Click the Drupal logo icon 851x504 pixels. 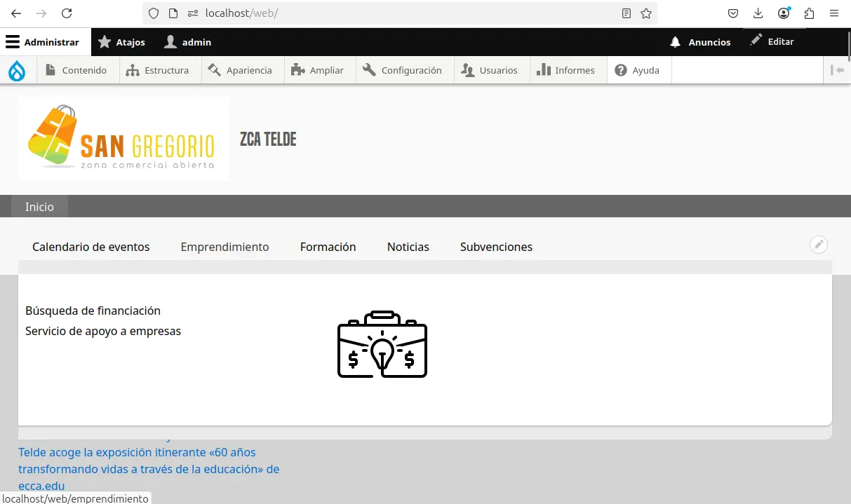(x=16, y=69)
